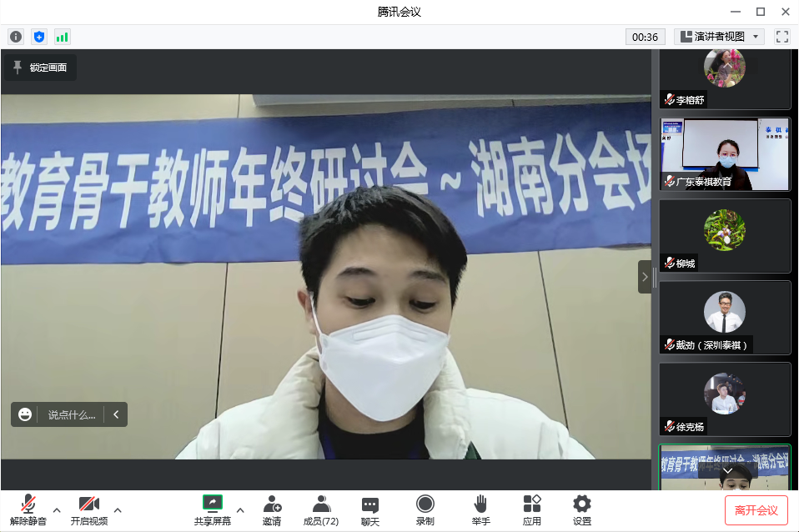
Task: Expand video options arrow beside 开启视频
Action: tap(118, 509)
